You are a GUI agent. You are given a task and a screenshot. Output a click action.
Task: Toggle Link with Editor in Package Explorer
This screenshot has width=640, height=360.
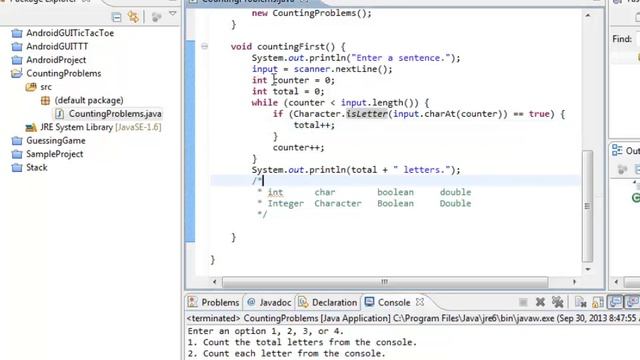133,17
